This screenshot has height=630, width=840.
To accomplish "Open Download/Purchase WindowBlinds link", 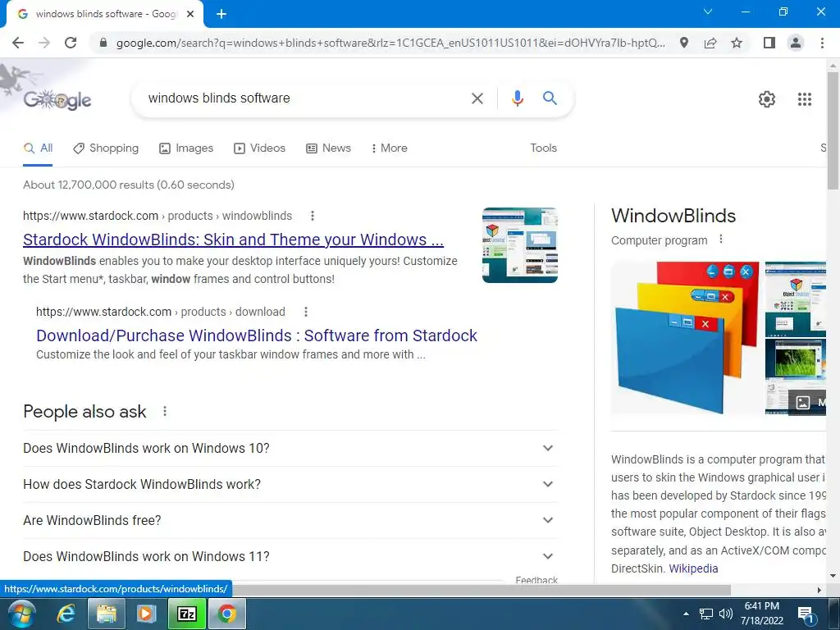I will coord(257,336).
